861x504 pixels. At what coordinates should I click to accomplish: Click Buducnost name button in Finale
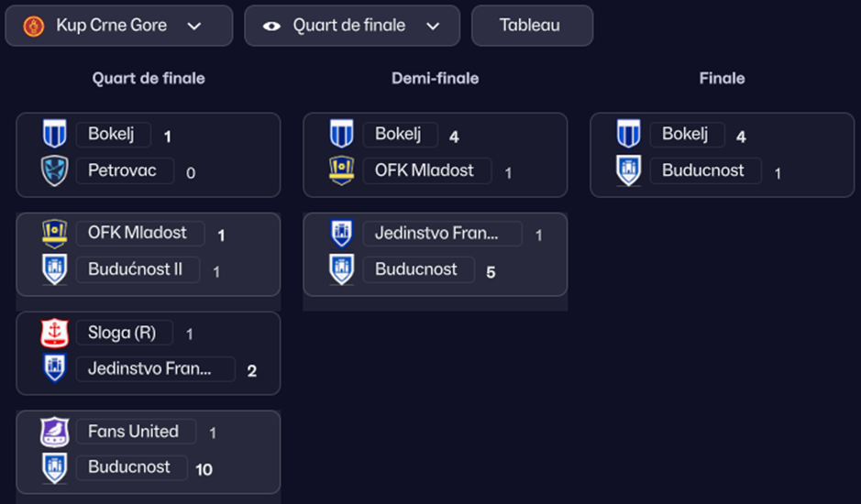[702, 170]
